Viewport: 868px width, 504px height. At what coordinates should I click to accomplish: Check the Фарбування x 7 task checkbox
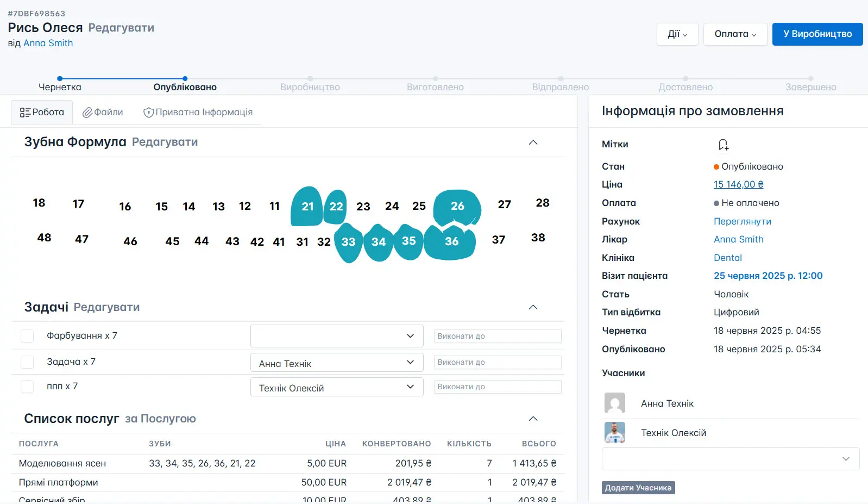coord(27,336)
